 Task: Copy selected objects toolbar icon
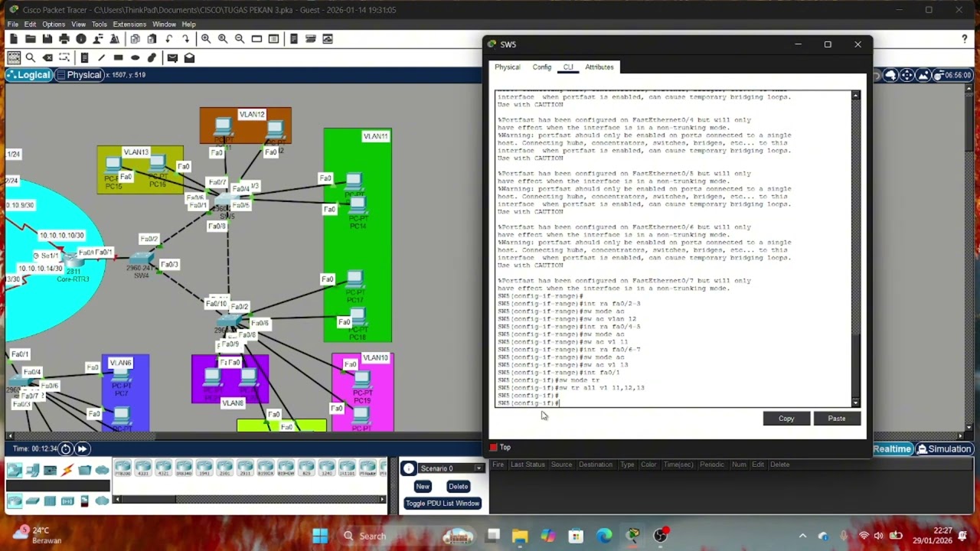point(135,39)
